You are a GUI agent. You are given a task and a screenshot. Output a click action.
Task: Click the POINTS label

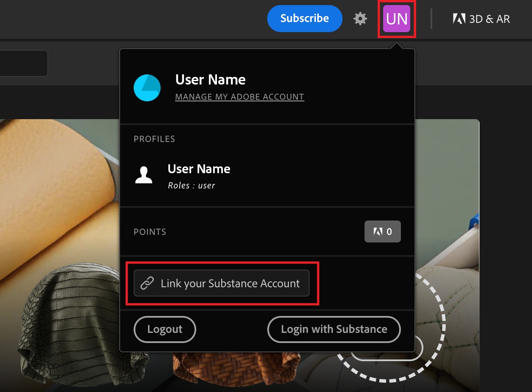150,232
